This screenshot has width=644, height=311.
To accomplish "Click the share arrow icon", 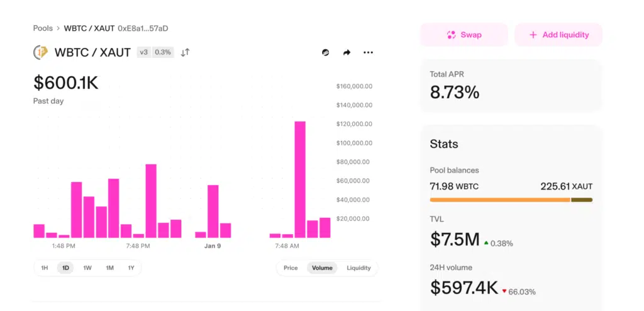I will 347,52.
